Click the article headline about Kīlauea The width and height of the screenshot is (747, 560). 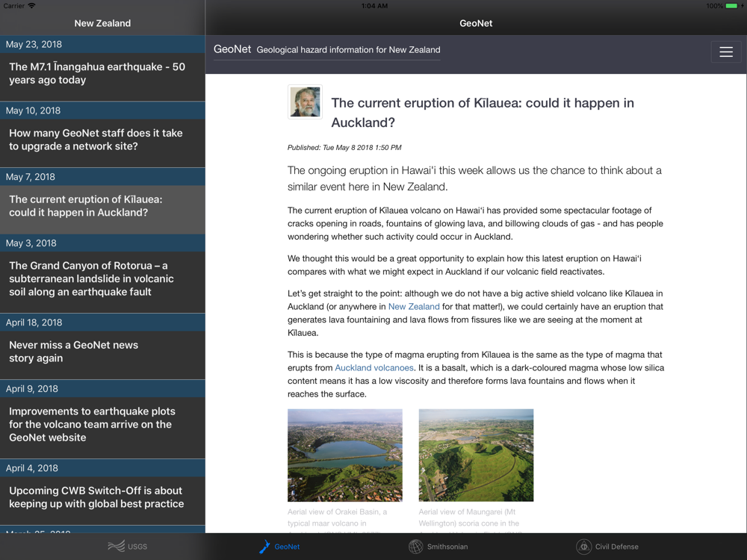483,113
